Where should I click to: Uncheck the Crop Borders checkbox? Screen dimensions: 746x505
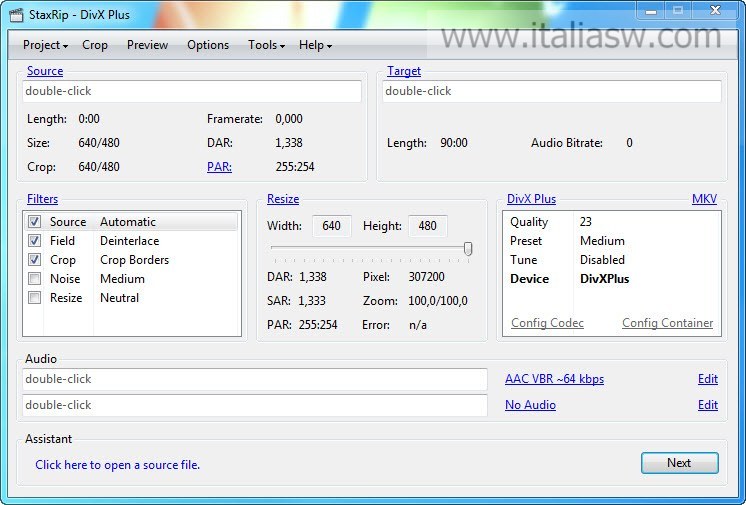tap(34, 259)
